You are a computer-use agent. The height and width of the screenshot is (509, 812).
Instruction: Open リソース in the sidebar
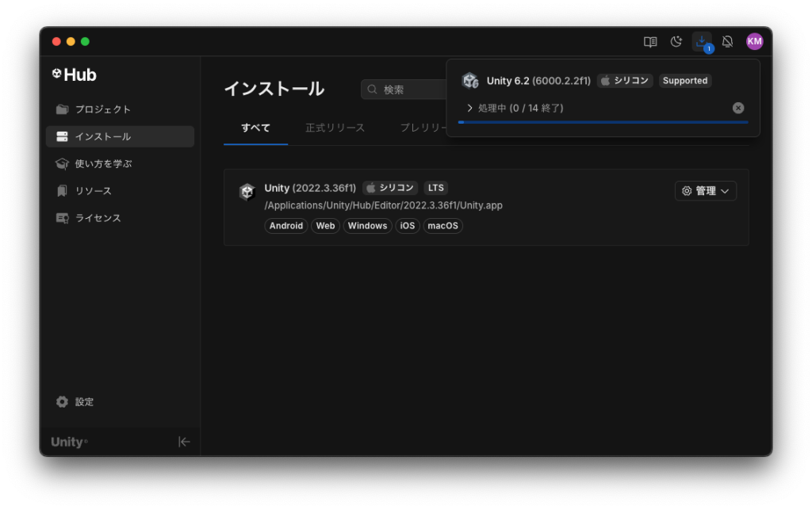(120, 190)
